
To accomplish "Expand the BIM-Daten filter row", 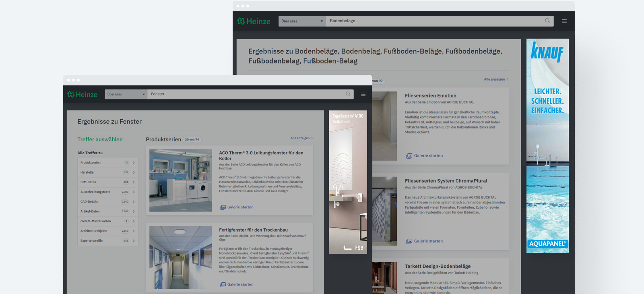I will pyautogui.click(x=108, y=182).
